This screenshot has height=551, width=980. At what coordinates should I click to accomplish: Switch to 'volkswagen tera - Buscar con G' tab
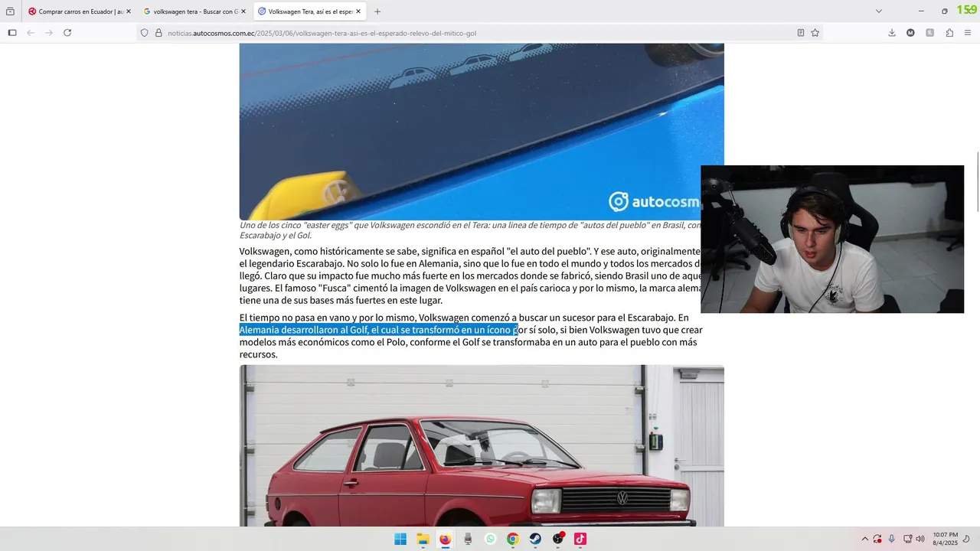[x=194, y=11]
